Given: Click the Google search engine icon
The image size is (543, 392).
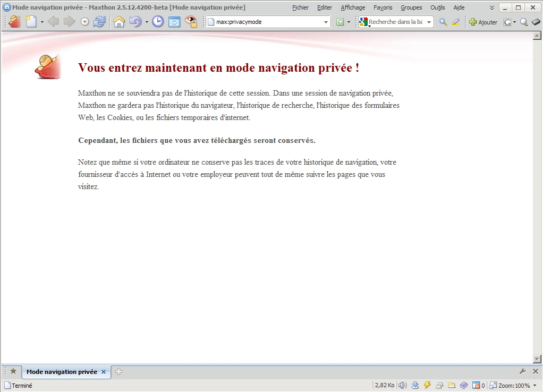Looking at the screenshot, I should [x=363, y=22].
